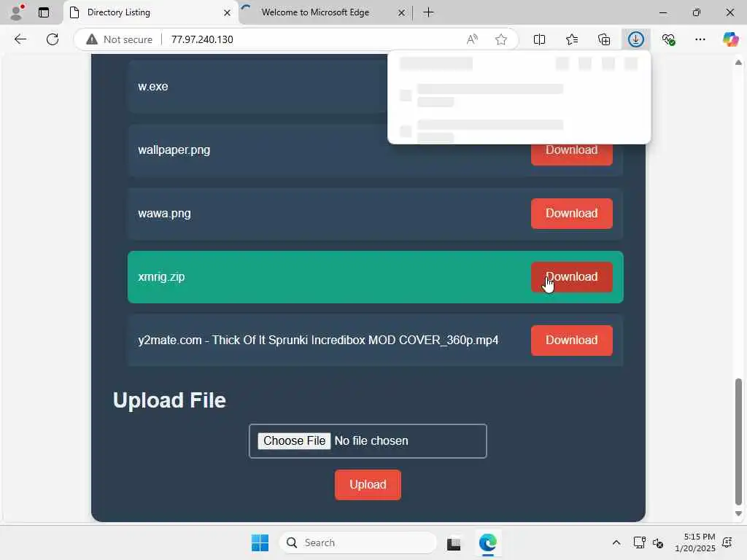Select the xmrig.zip file name
The width and height of the screenshot is (747, 560).
161,276
